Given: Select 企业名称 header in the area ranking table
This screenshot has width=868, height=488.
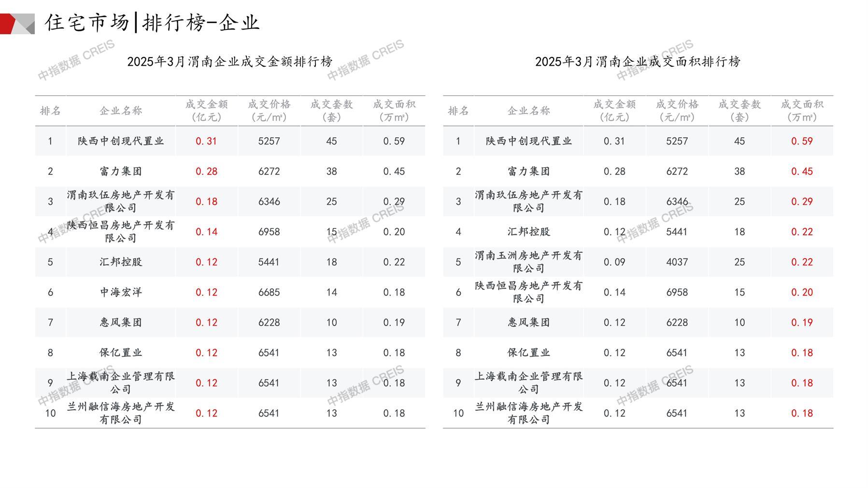Looking at the screenshot, I should pyautogui.click(x=528, y=111).
